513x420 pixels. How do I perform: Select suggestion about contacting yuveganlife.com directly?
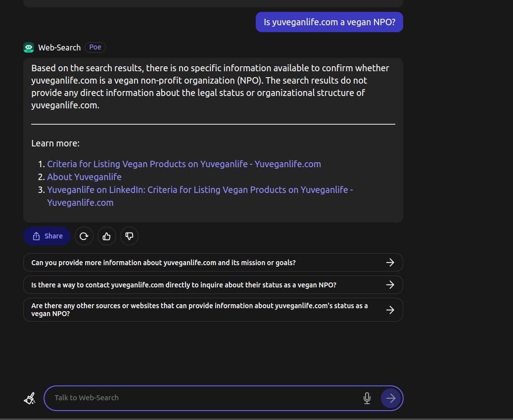213,284
